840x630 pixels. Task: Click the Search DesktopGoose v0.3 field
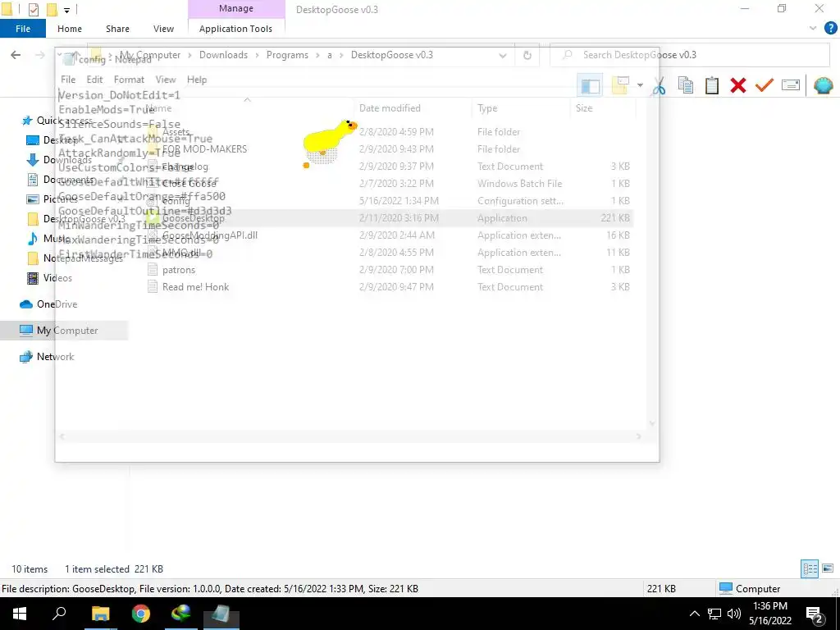689,55
